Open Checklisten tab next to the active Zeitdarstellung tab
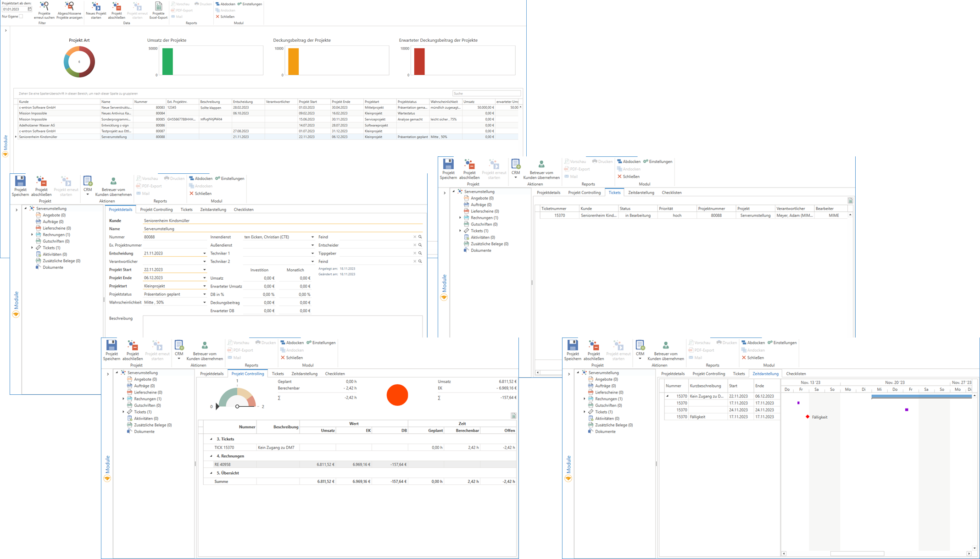 796,374
